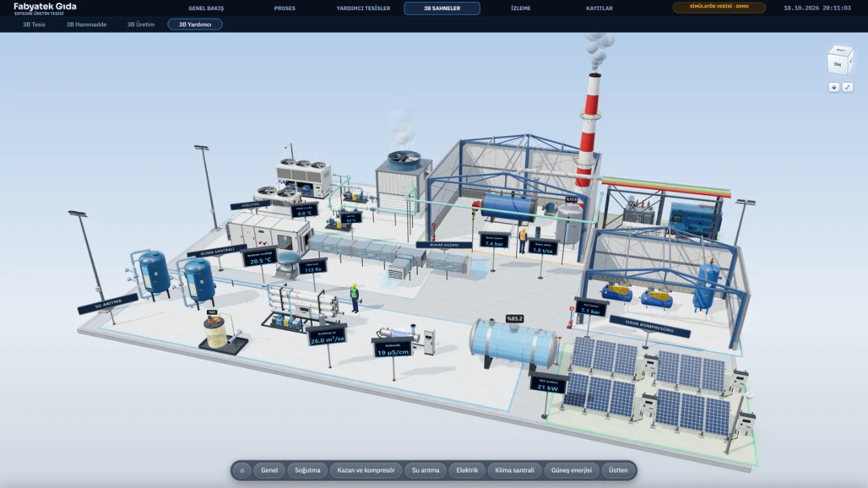The width and height of the screenshot is (868, 488).
Task: Click the SİMÜLATÖR VERİSİ - DEMO badge
Action: point(719,7)
